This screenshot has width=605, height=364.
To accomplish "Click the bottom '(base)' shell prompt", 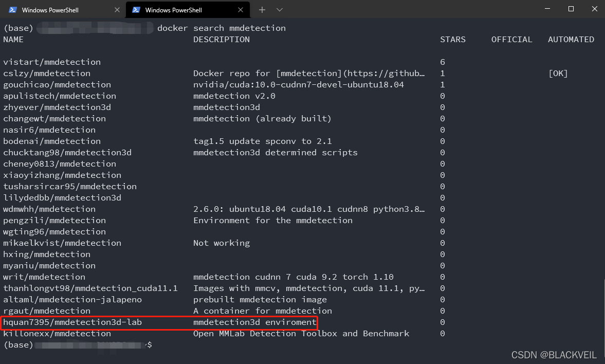I will tap(18, 344).
